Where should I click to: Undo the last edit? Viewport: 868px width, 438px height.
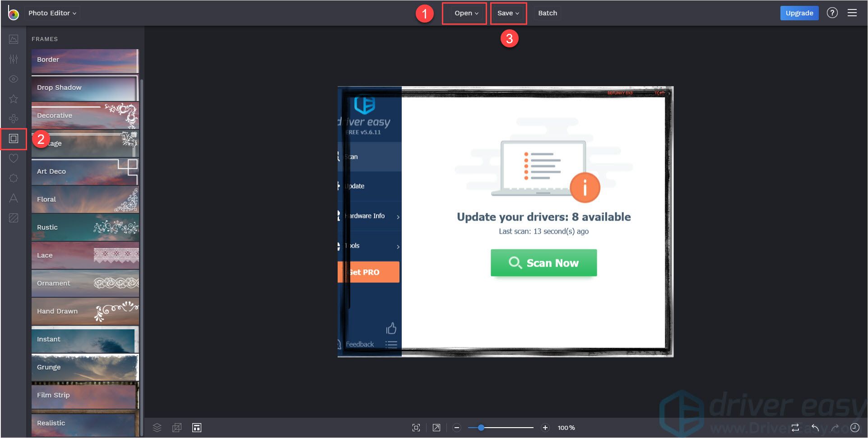coord(815,428)
